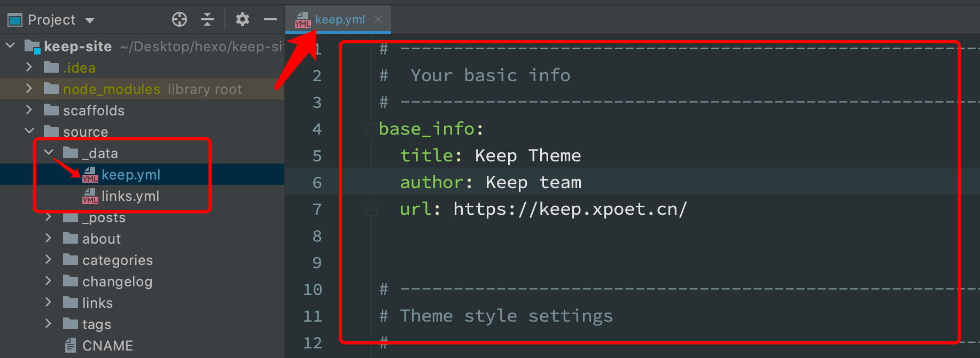This screenshot has width=980, height=358.
Task: Click the 'Your basic info' comment
Action: tap(490, 75)
